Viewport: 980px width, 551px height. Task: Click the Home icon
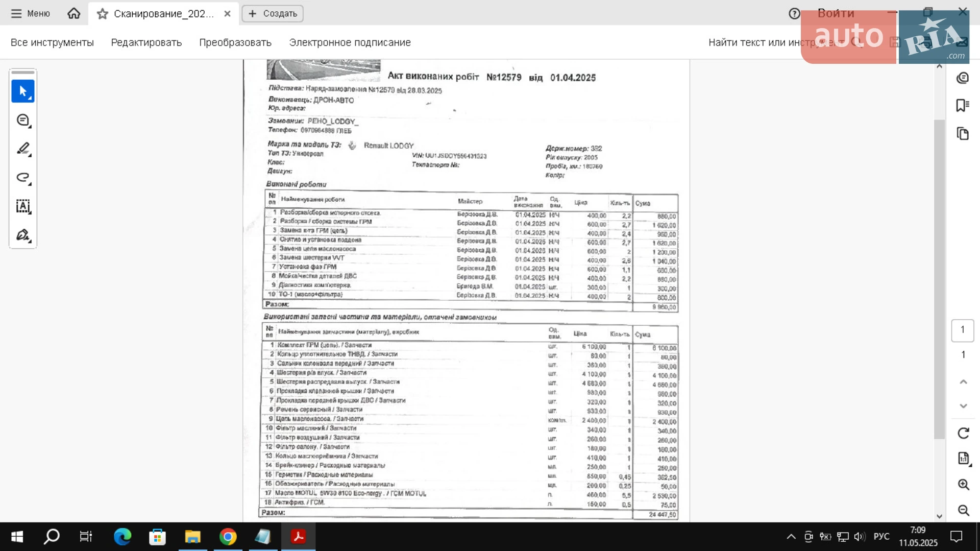(x=73, y=13)
